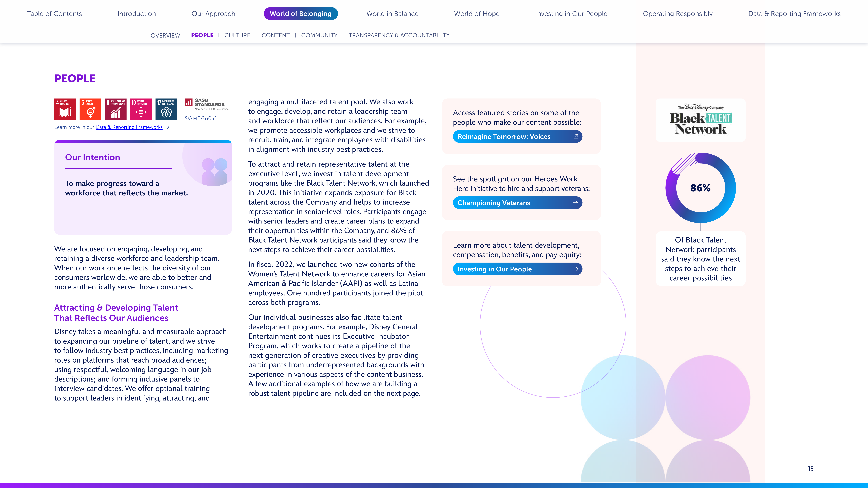Click the SV-ME-260a.1 standard code
868x488 pixels.
pyautogui.click(x=201, y=119)
